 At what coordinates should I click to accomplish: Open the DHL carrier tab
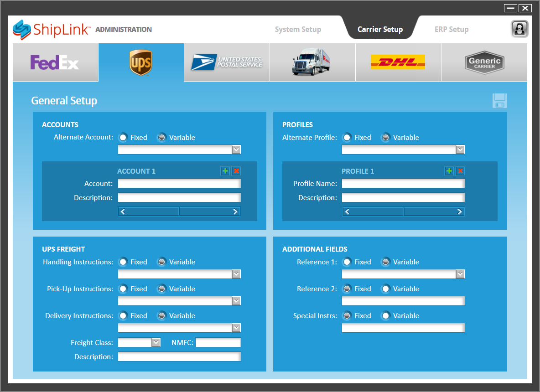399,62
